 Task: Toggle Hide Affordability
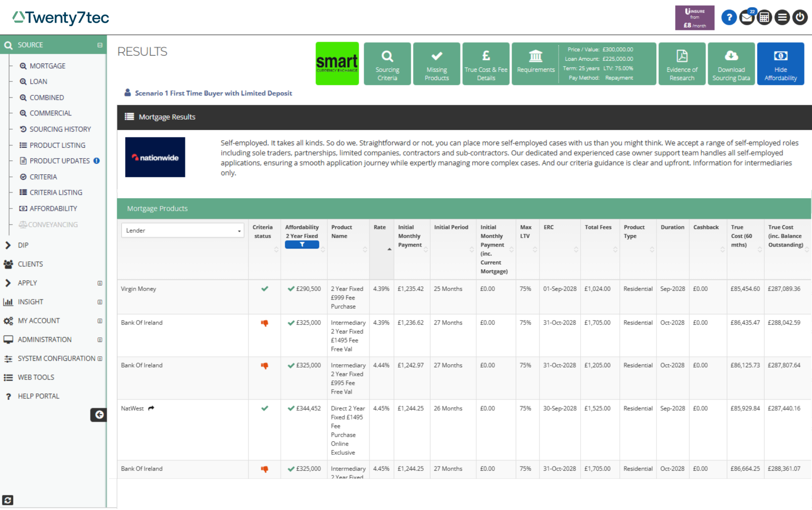[x=780, y=63]
